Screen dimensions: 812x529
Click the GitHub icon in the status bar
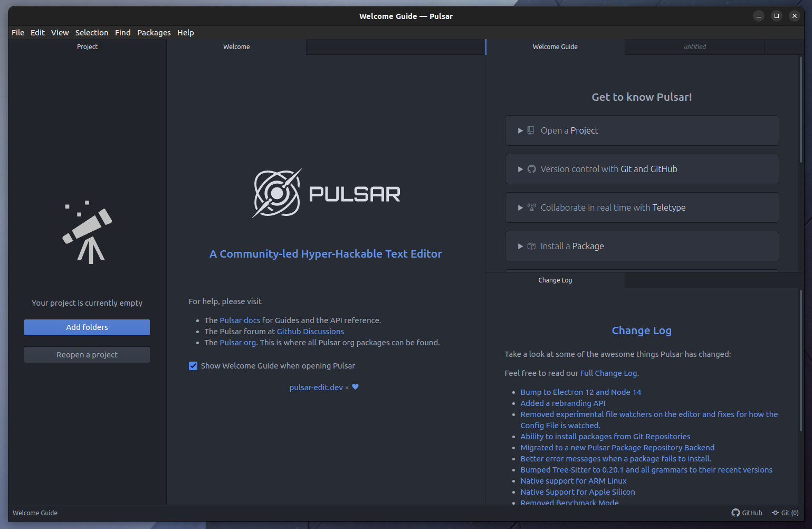(735, 513)
